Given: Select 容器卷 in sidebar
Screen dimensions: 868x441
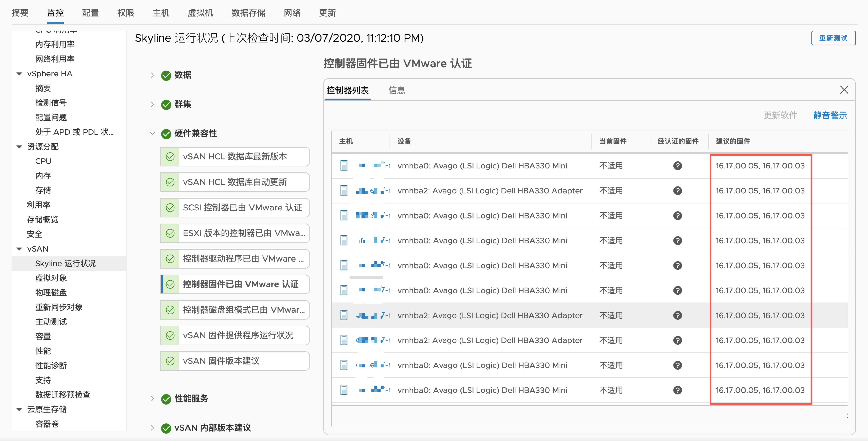Looking at the screenshot, I should click(x=47, y=424).
